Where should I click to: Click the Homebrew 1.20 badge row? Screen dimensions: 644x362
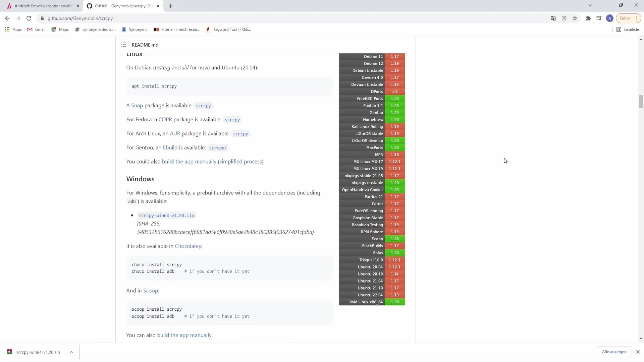[x=372, y=120]
